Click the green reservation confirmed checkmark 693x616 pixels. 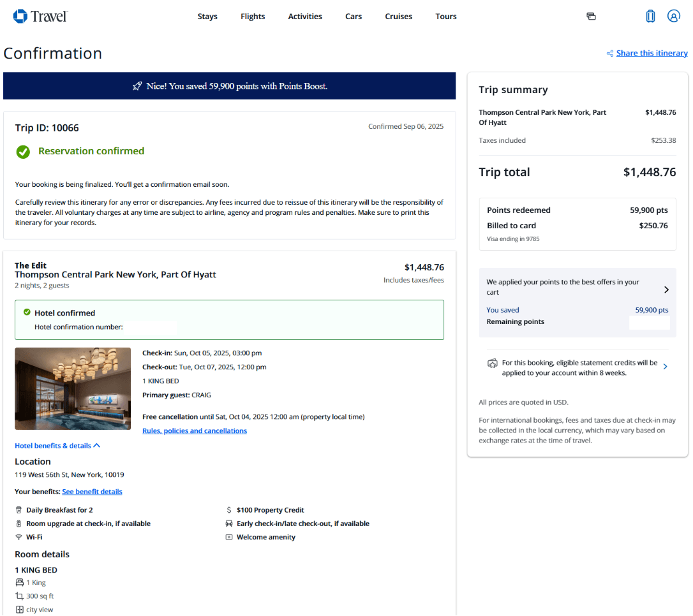tap(23, 152)
